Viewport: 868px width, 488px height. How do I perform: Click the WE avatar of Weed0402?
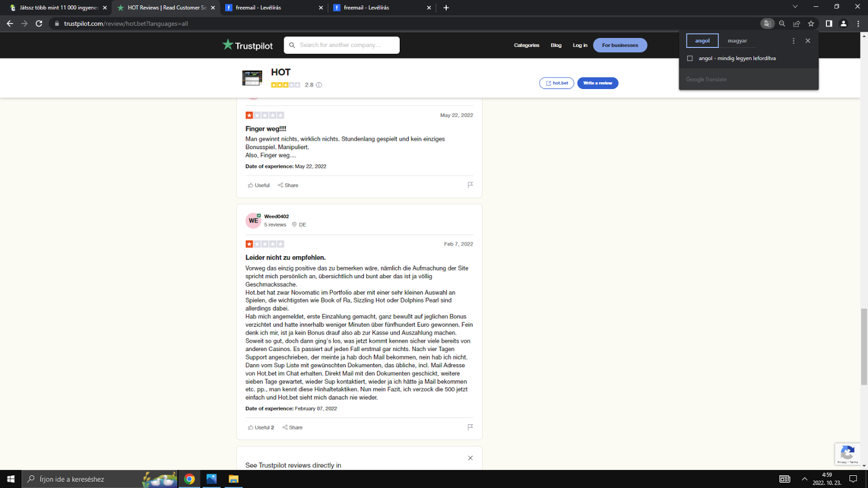(253, 221)
